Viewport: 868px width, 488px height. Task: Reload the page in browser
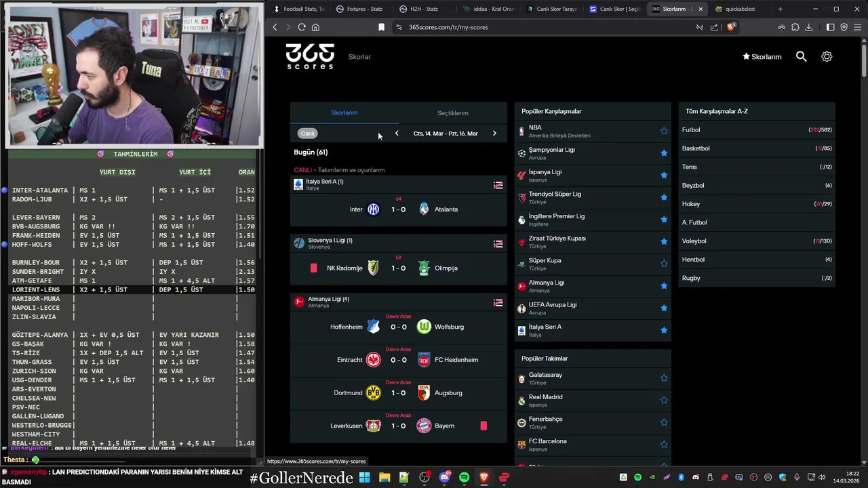click(302, 27)
